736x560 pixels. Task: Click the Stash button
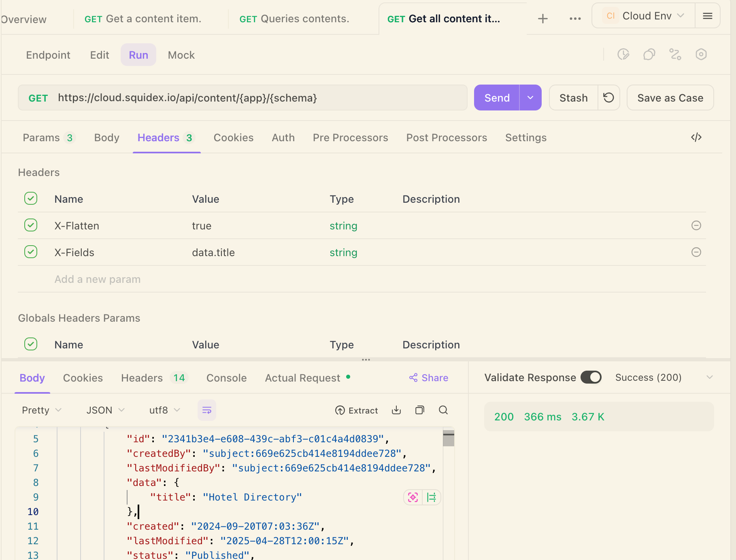point(573,98)
